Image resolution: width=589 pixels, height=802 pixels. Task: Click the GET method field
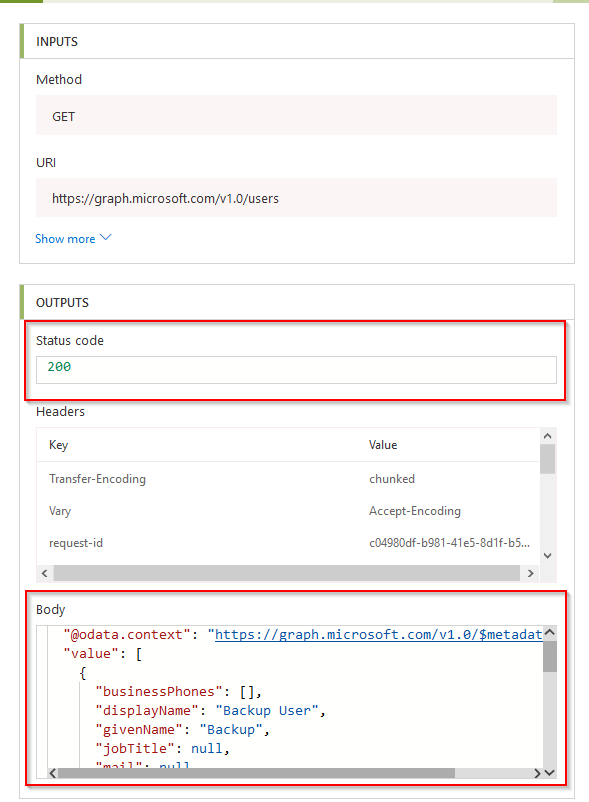(296, 116)
